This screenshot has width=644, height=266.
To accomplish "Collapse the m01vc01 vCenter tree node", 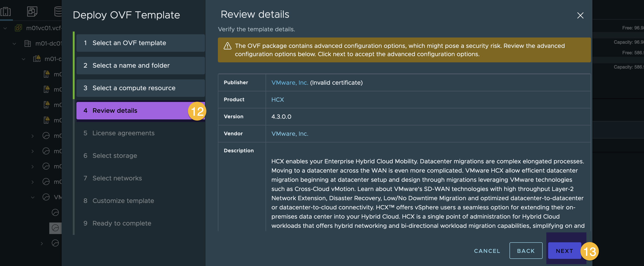I will [x=5, y=28].
